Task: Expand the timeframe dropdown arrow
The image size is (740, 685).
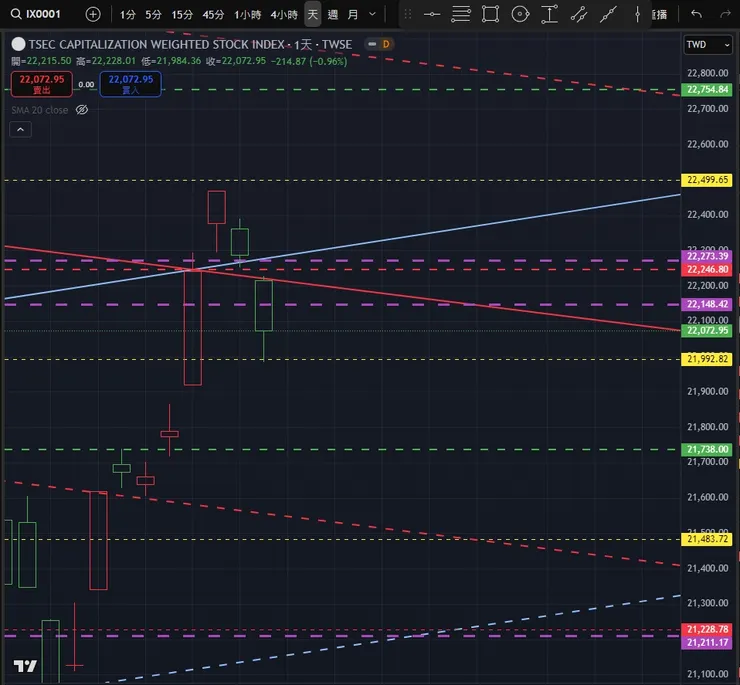Action: [x=372, y=14]
